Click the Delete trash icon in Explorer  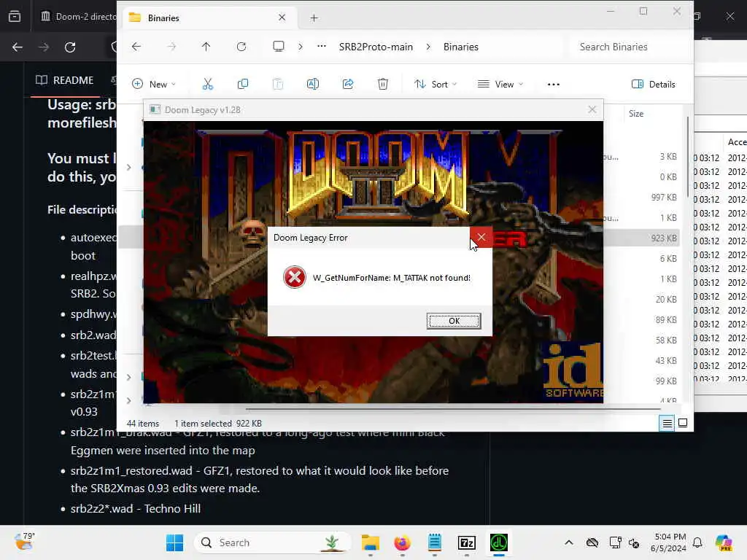(x=382, y=85)
